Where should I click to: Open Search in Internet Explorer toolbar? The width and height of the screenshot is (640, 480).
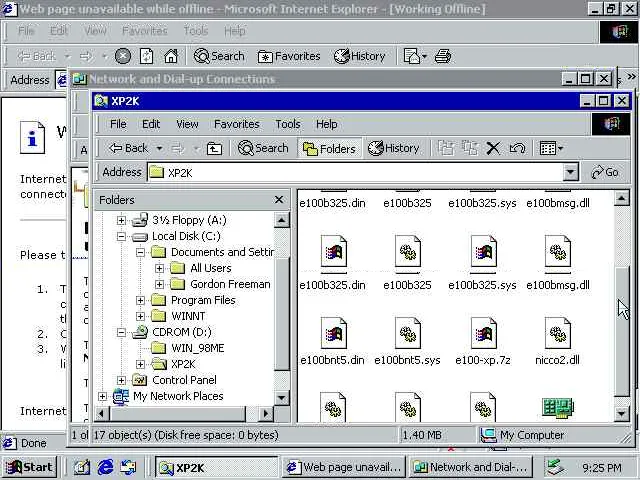[219, 56]
